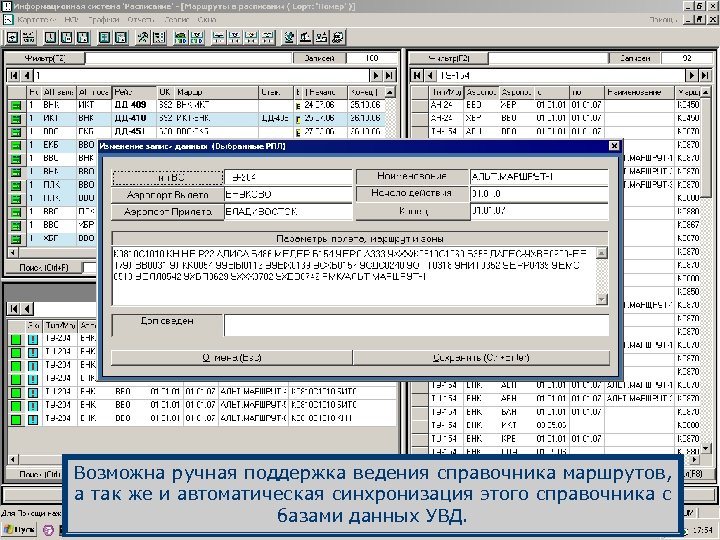Click the hammer-and-wrench tools toolbar icon
The width and height of the screenshot is (720, 540).
pos(143,37)
